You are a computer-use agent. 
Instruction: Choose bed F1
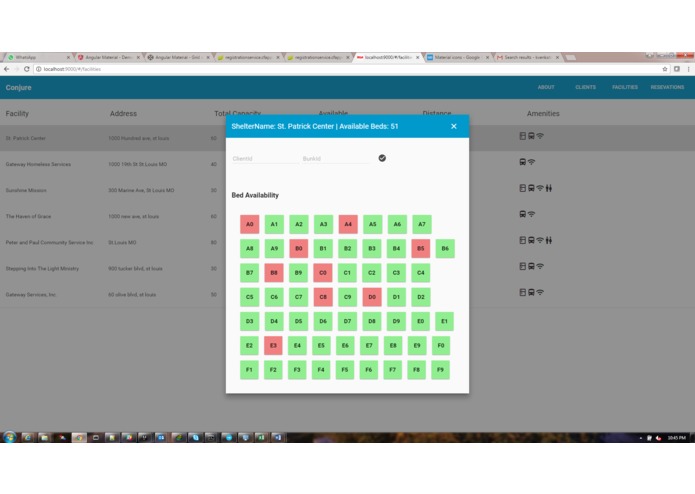pos(249,370)
